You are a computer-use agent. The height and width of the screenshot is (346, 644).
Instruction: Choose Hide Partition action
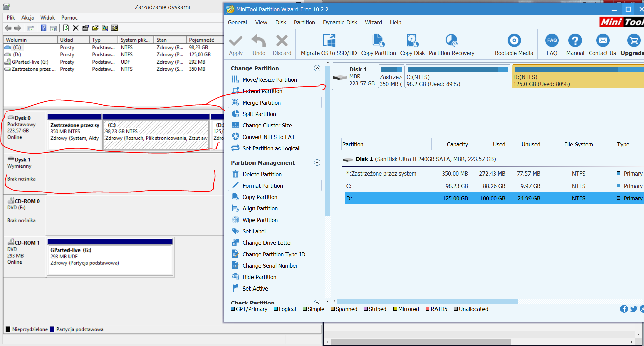(x=259, y=277)
